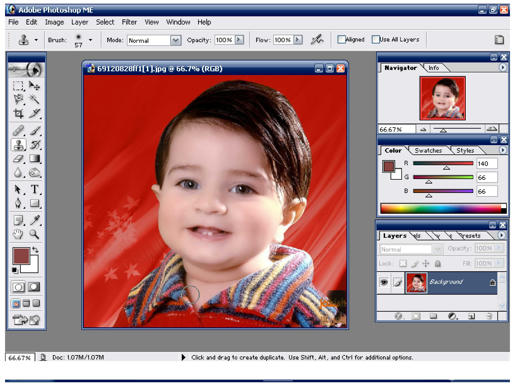Select the Eyedropper tool
This screenshot has width=515, height=386.
pos(35,220)
